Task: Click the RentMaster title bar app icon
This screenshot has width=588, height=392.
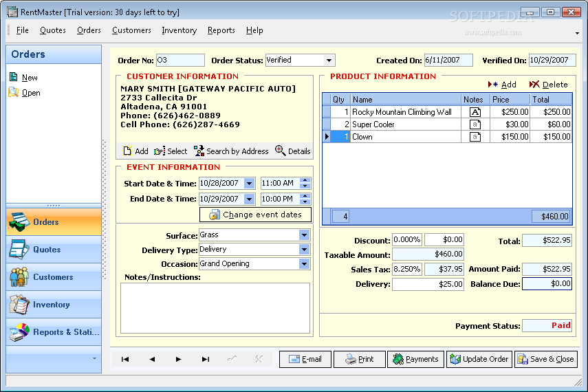Action: tap(12, 12)
